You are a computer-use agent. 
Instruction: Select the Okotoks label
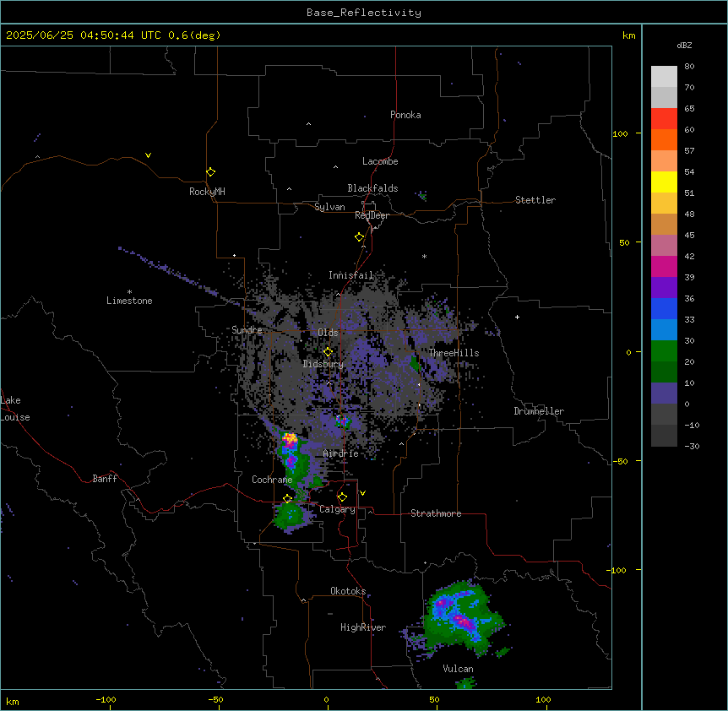(348, 591)
